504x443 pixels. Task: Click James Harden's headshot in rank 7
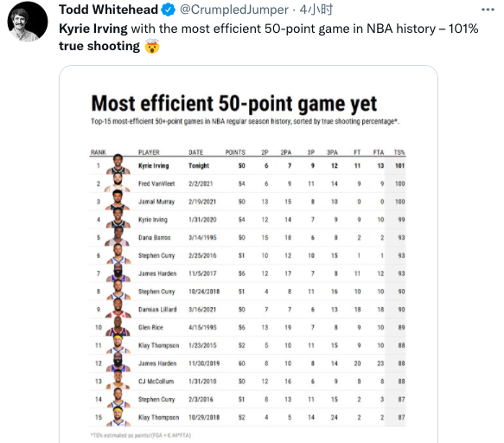(118, 273)
